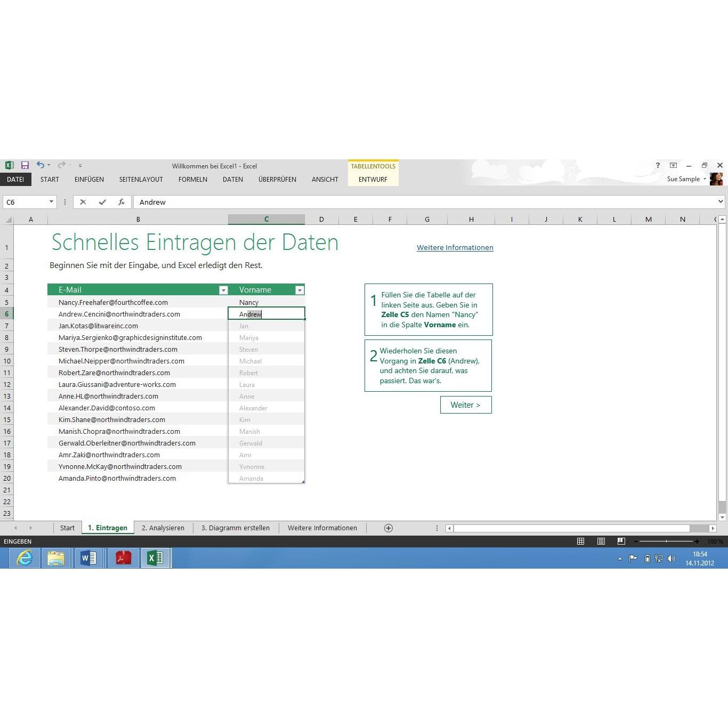Open the DATEI tab
Screen dimensions: 728x728
[x=15, y=180]
